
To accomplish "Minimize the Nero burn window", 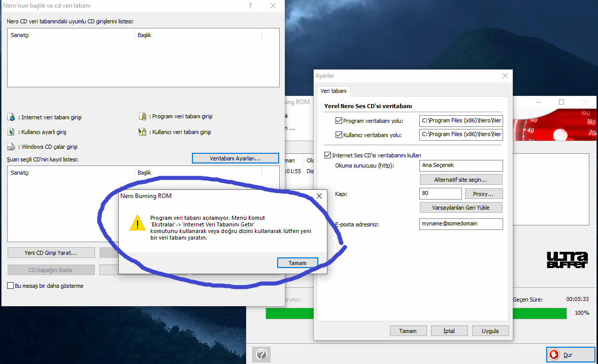I will click(x=539, y=102).
